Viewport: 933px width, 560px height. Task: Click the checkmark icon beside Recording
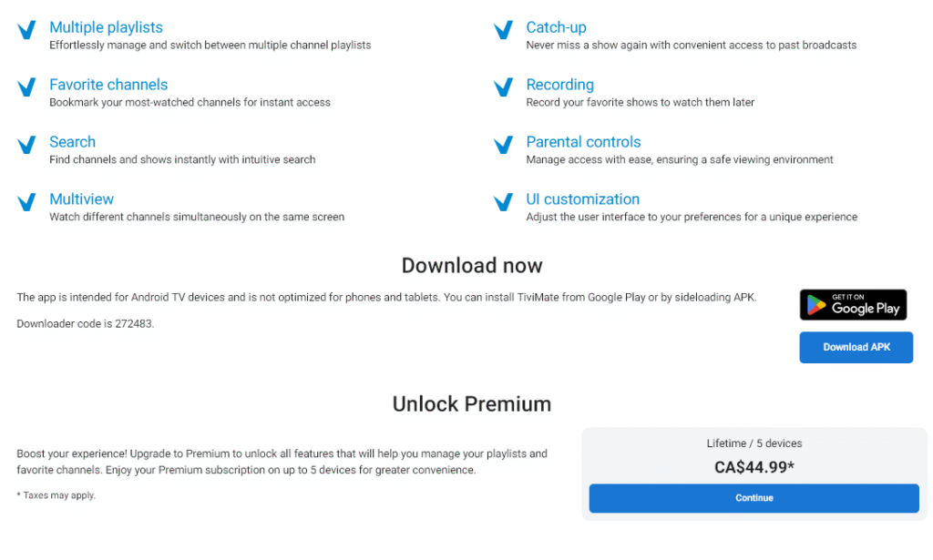click(503, 87)
